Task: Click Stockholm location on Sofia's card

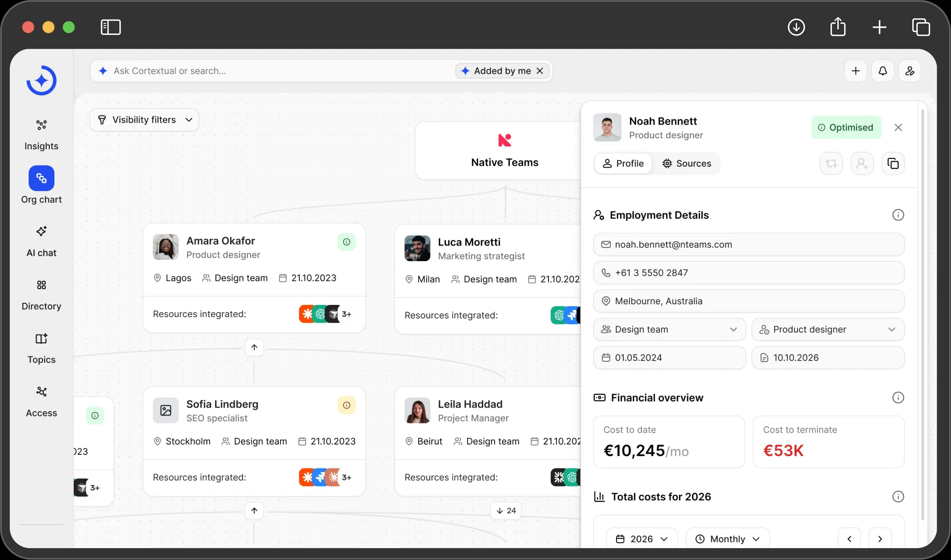Action: 182,441
